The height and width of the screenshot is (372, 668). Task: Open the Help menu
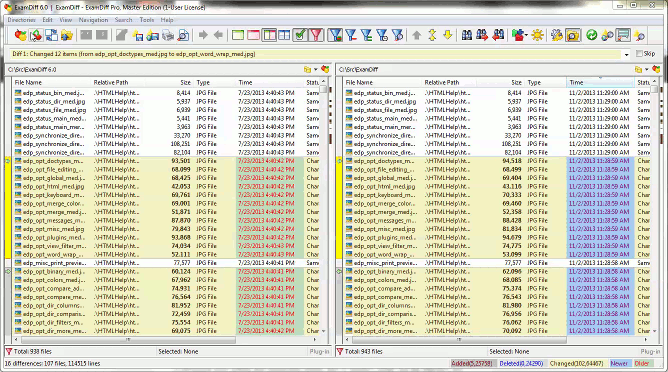tap(167, 20)
